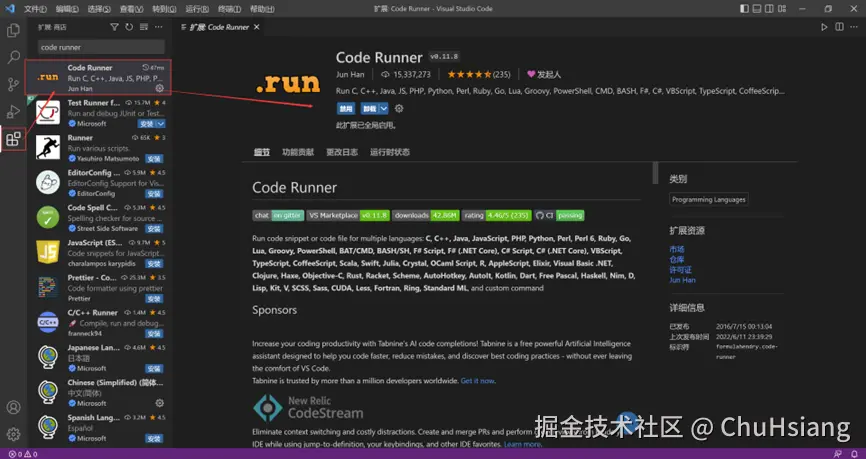The width and height of the screenshot is (866, 459).
Task: Click the CI passing badge
Action: [x=559, y=215]
